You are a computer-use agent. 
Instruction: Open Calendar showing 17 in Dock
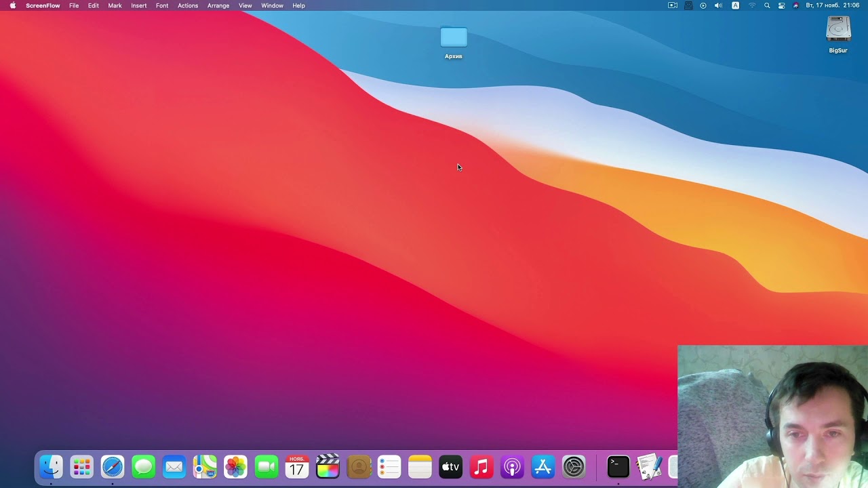(x=297, y=466)
